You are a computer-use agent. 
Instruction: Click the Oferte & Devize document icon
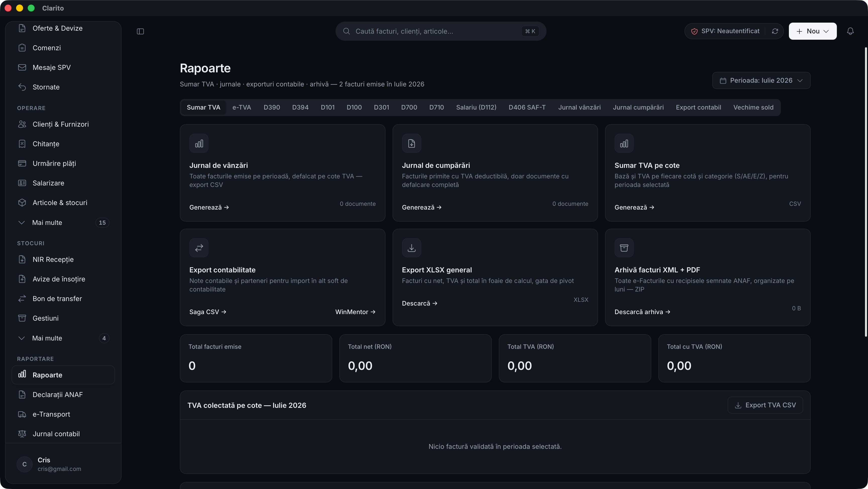point(22,28)
